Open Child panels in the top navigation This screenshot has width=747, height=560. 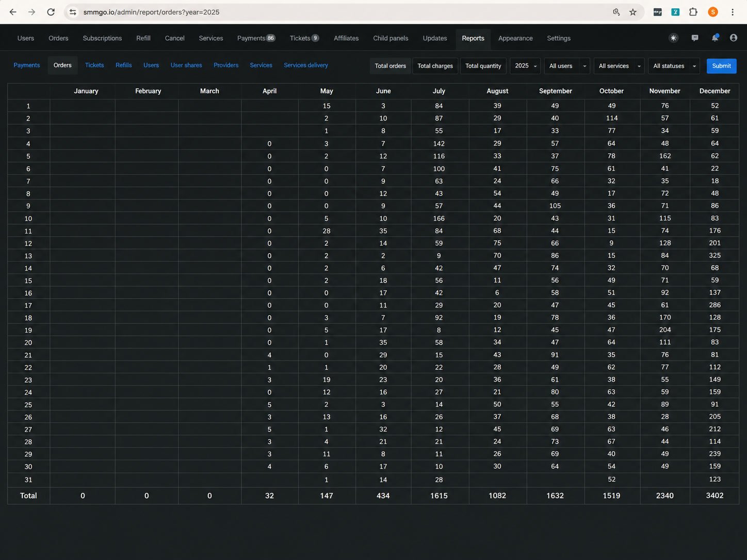391,38
